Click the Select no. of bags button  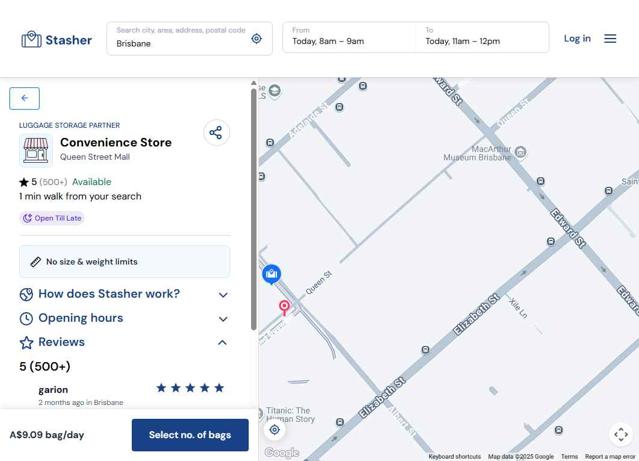pyautogui.click(x=190, y=435)
